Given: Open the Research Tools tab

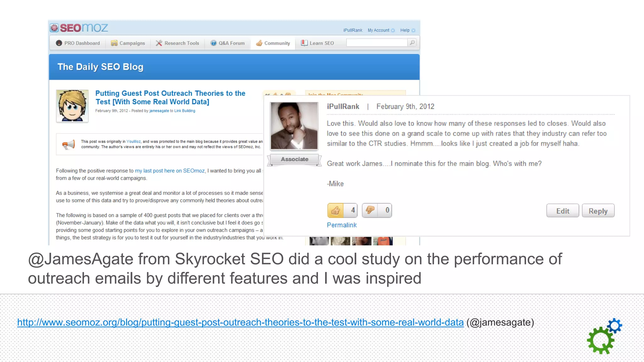Looking at the screenshot, I should (177, 43).
